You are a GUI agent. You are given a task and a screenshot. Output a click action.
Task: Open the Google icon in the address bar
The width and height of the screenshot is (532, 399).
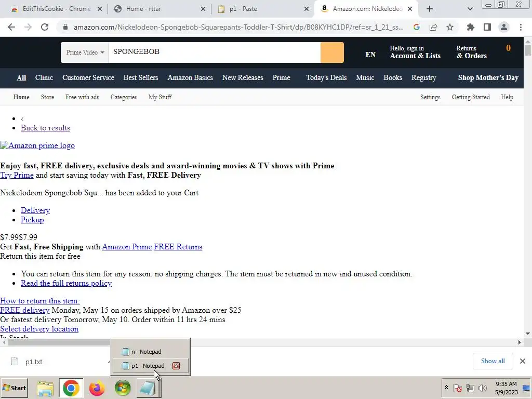[417, 27]
